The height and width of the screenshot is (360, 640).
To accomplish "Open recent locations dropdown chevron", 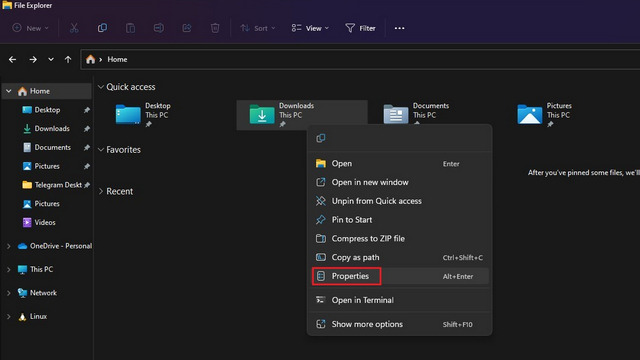I will point(51,60).
